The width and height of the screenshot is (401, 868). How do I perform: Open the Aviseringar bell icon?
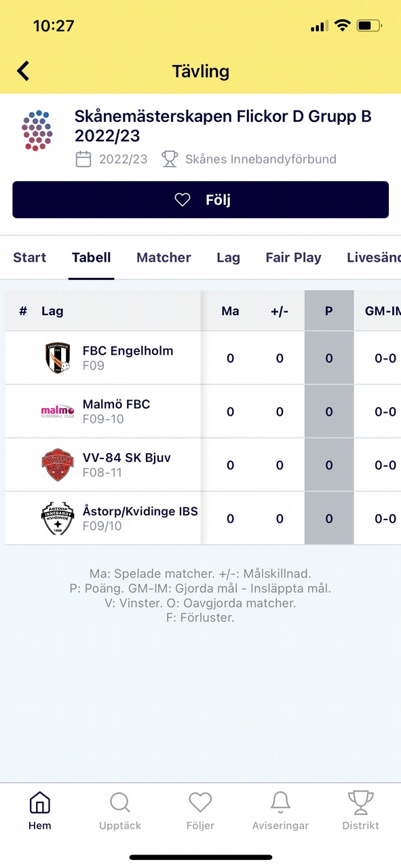click(x=280, y=803)
